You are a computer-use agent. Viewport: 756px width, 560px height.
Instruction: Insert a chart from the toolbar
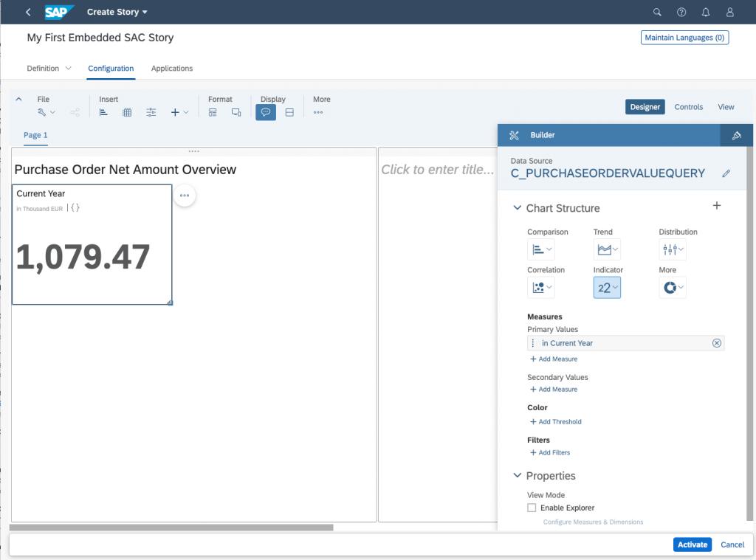103,112
